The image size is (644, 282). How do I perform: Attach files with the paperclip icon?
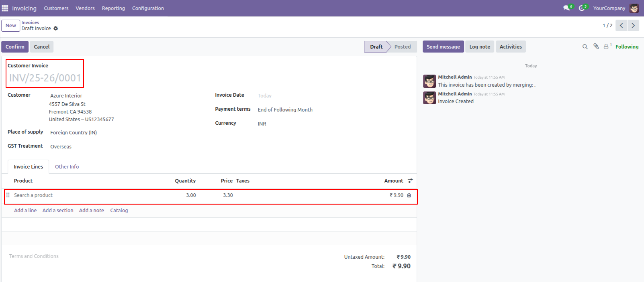[x=596, y=47]
